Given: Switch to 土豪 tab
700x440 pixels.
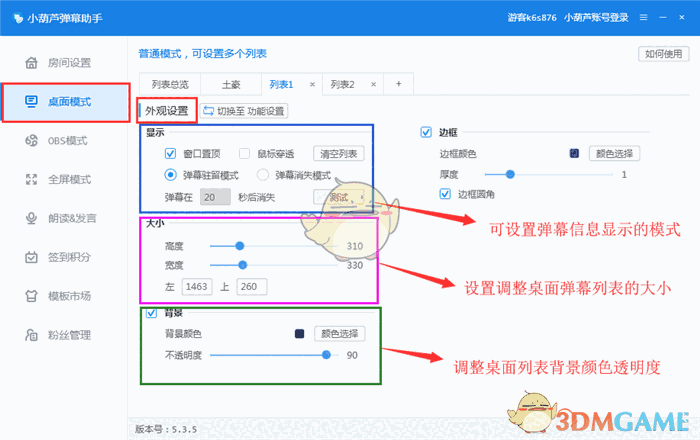Looking at the screenshot, I should coord(231,84).
